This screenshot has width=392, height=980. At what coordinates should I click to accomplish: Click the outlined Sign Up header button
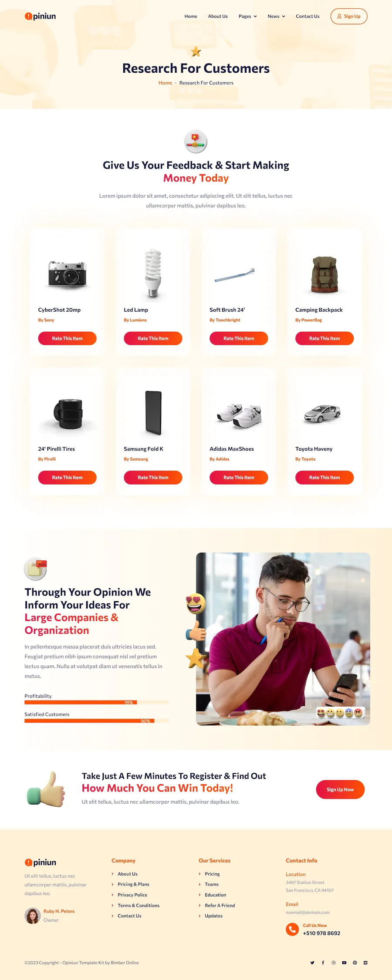[349, 16]
